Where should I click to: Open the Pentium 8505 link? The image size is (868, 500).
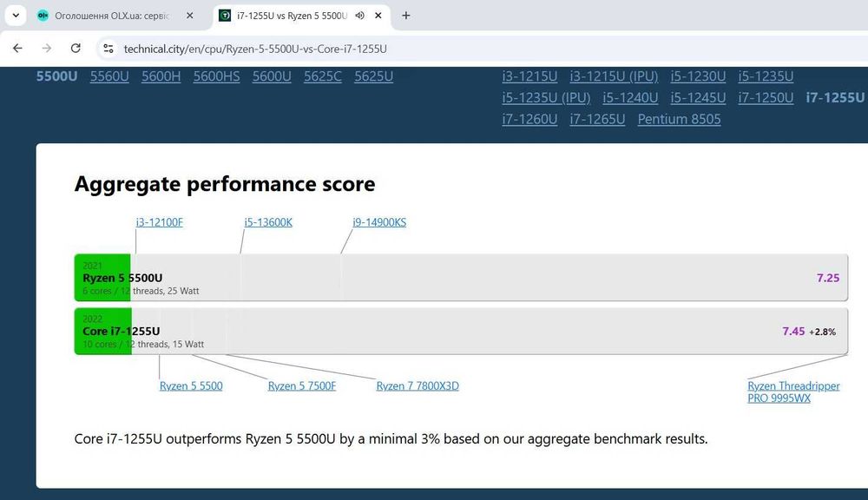click(680, 120)
